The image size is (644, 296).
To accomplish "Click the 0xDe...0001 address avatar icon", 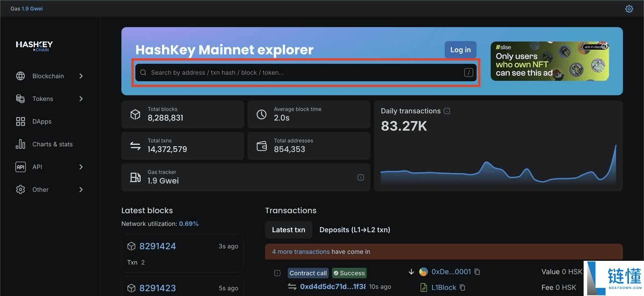I will 424,272.
